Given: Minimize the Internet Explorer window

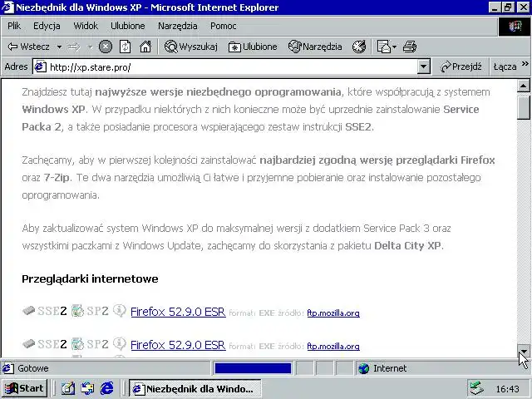Looking at the screenshot, I should (x=495, y=7).
